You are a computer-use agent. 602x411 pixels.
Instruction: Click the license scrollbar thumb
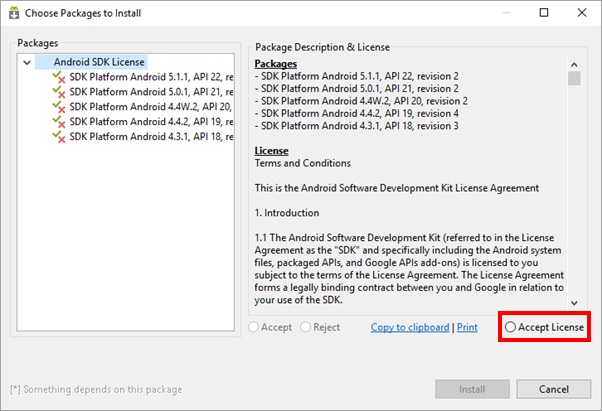click(574, 78)
